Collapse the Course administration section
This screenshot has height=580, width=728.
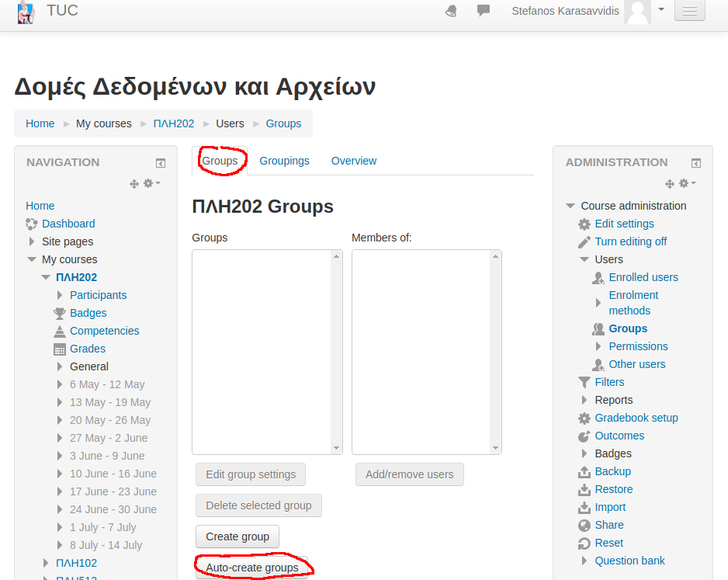pyautogui.click(x=570, y=206)
